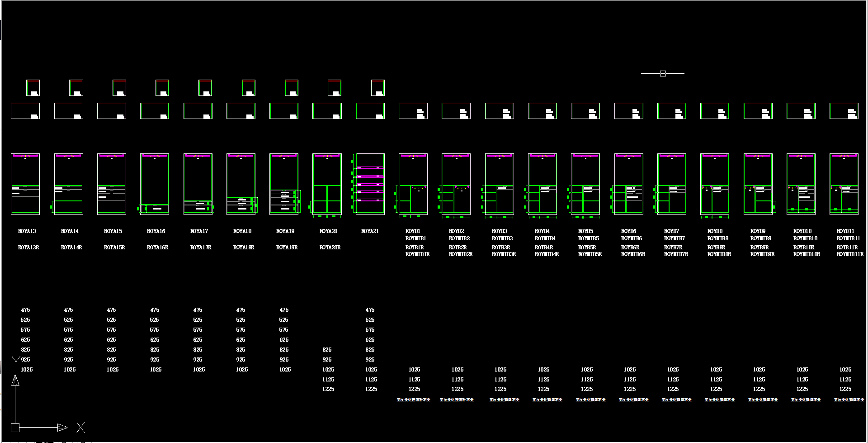
Task: Select the ROYA21 shelf unit elevation
Action: 370,184
